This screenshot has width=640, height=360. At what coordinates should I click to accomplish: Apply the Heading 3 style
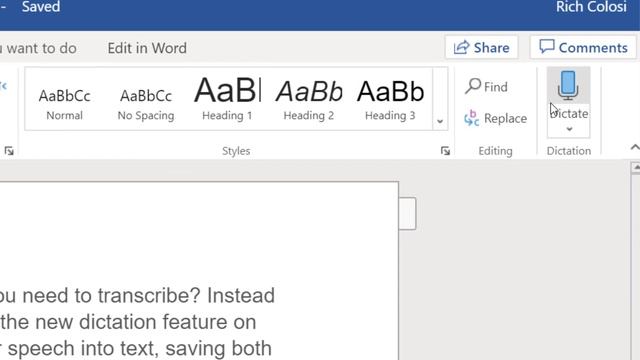coord(390,99)
